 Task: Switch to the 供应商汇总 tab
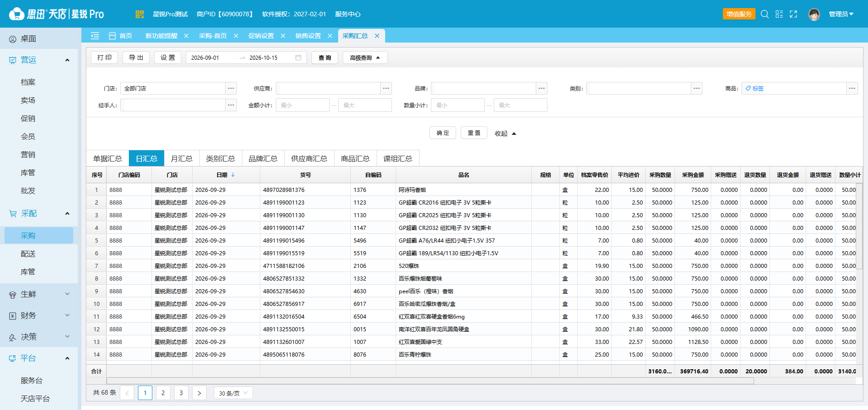(x=309, y=158)
